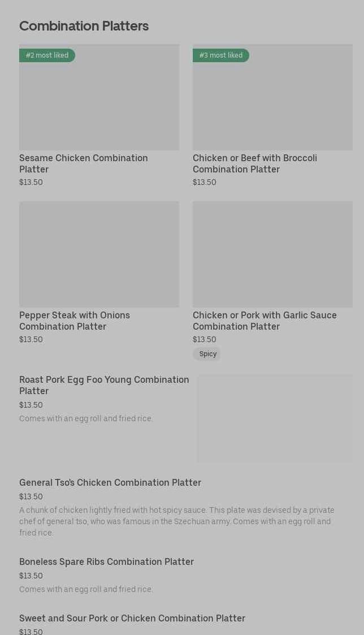364x635 pixels.
Task: Click the #3 most liked badge
Action: [220, 55]
